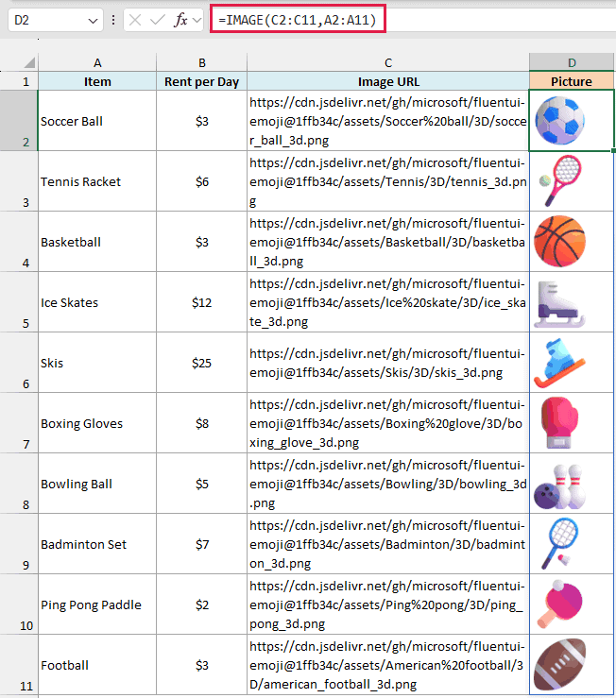Click the boxing glove picture
The width and height of the screenshot is (616, 698).
pyautogui.click(x=559, y=423)
